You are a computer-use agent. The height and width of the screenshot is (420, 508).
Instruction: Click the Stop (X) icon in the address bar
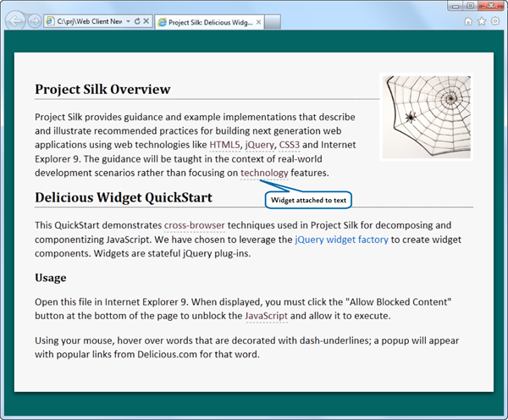(146, 21)
